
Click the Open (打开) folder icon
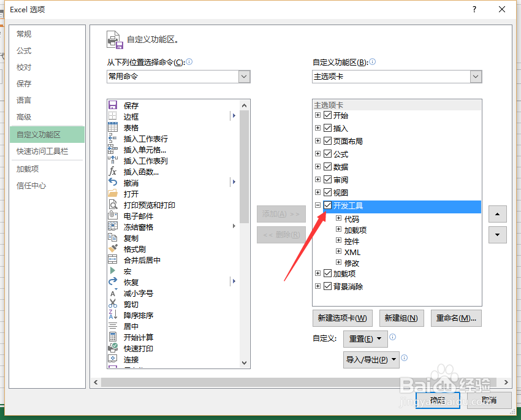click(x=113, y=193)
